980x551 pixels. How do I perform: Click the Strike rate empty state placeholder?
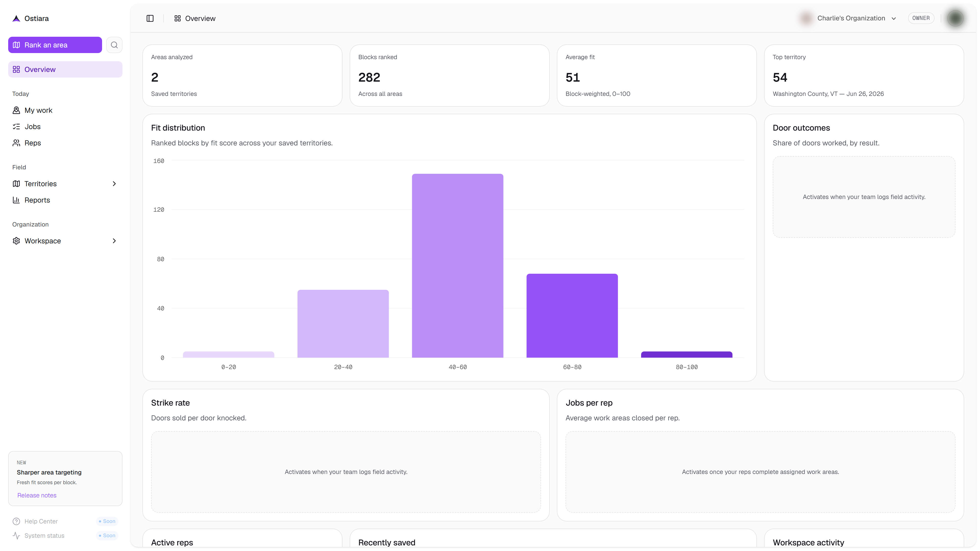click(x=346, y=472)
